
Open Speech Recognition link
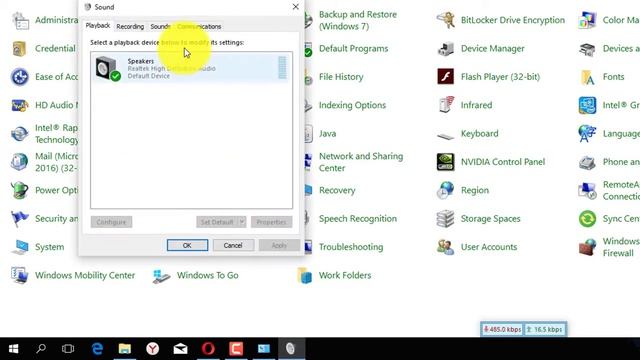[358, 219]
